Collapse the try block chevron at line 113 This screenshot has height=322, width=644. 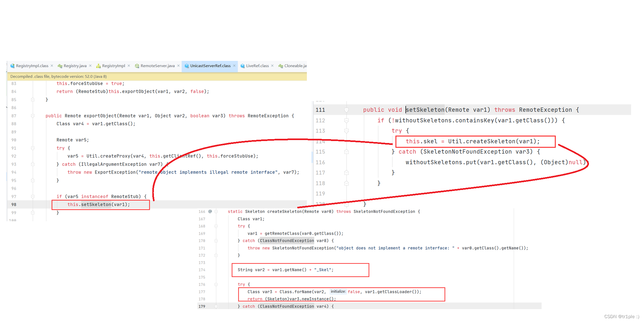(x=346, y=131)
